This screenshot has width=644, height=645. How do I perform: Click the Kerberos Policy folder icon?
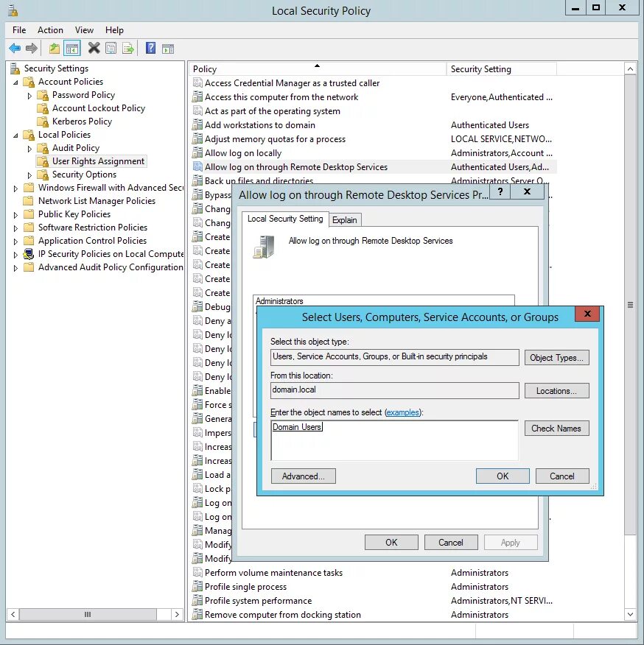(43, 121)
